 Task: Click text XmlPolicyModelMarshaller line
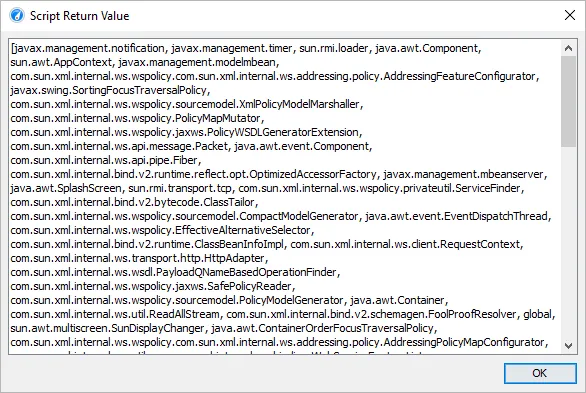pyautogui.click(x=185, y=104)
